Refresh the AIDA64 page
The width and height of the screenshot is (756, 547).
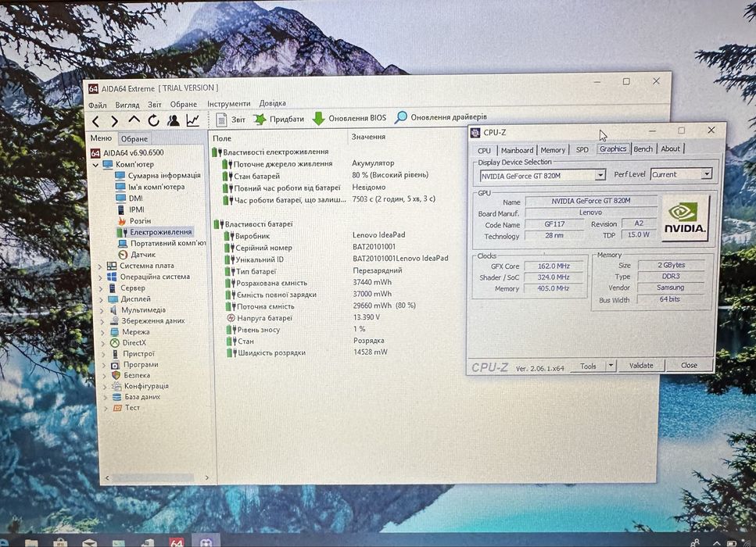click(x=154, y=120)
